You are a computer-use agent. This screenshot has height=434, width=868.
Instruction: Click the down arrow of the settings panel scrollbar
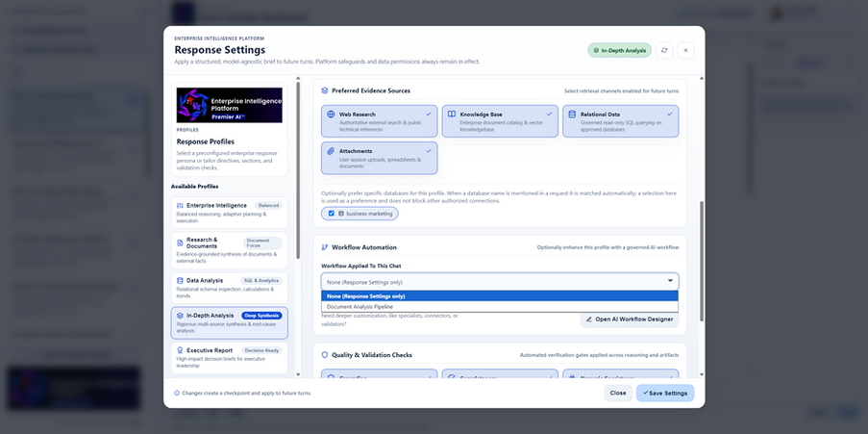pos(702,375)
